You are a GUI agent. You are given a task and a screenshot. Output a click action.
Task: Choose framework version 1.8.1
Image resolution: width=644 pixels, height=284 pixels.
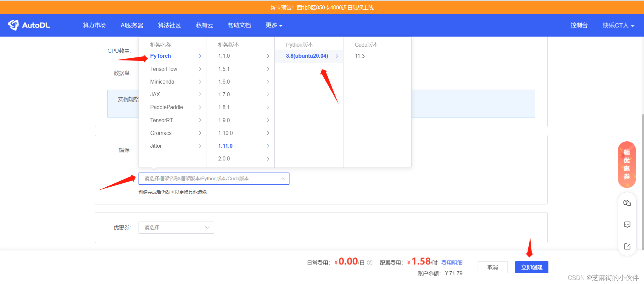[241, 107]
